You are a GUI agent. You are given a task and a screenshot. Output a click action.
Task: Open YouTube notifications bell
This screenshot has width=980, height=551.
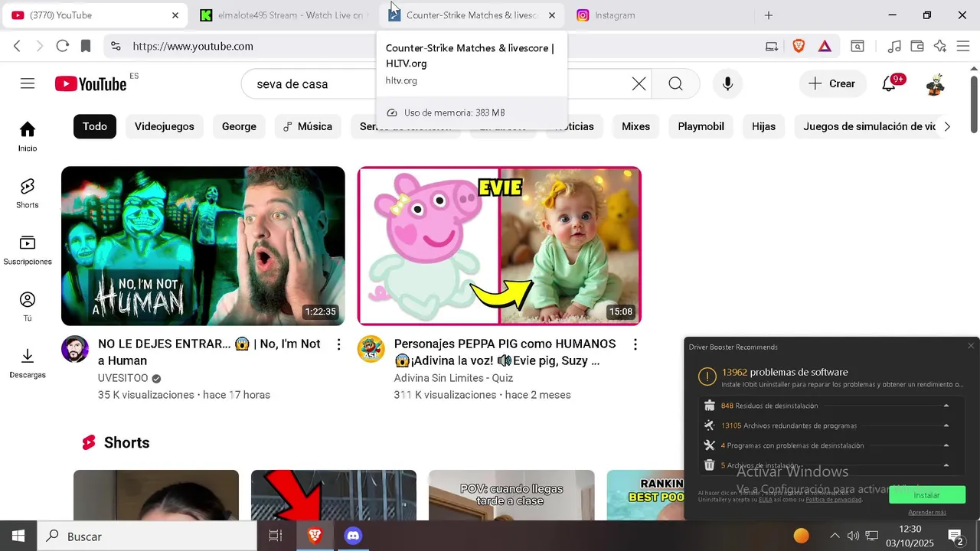890,83
